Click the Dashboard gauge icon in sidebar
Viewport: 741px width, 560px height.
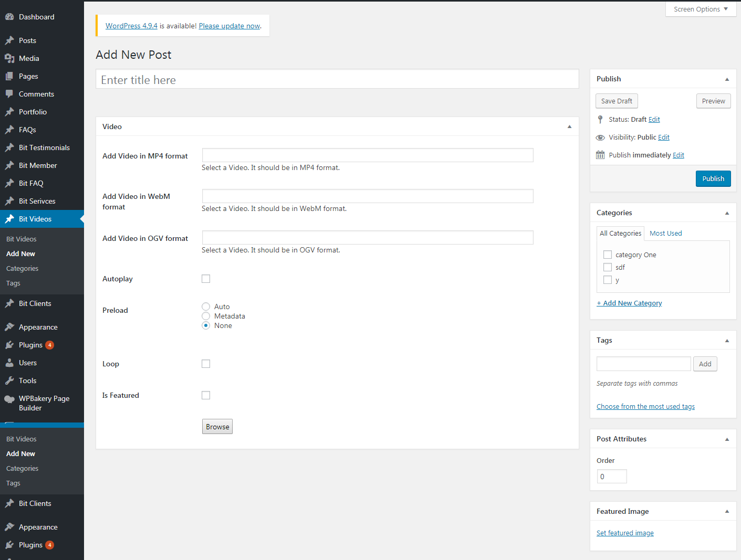point(9,17)
